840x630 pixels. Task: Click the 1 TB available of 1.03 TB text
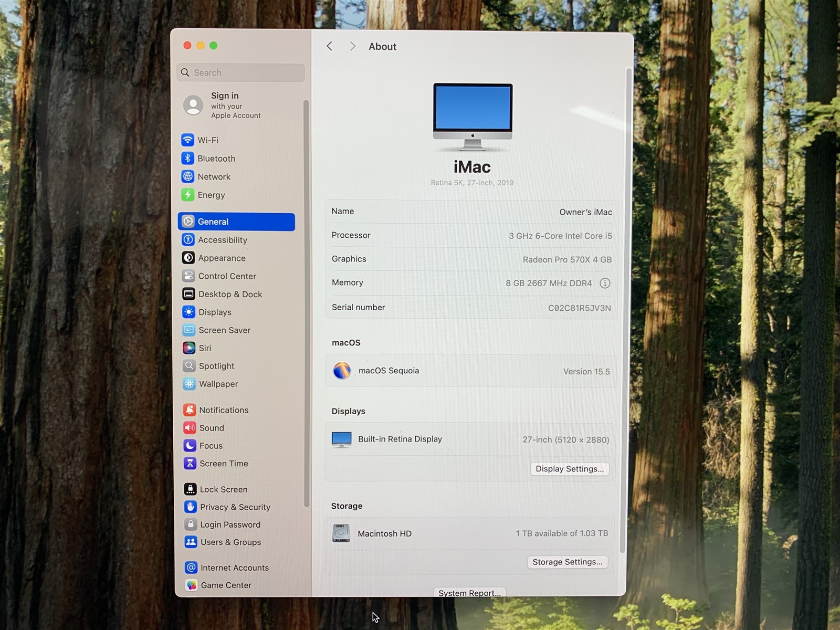click(x=562, y=533)
